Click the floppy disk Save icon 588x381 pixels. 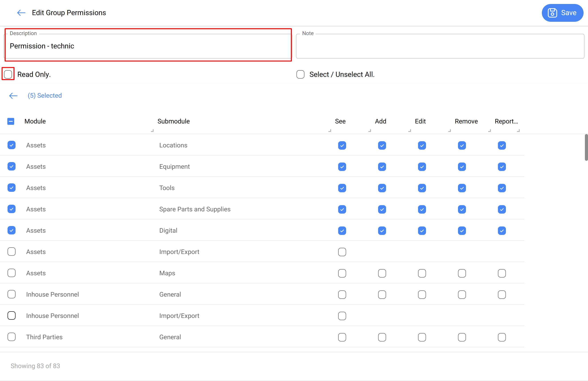(x=552, y=13)
